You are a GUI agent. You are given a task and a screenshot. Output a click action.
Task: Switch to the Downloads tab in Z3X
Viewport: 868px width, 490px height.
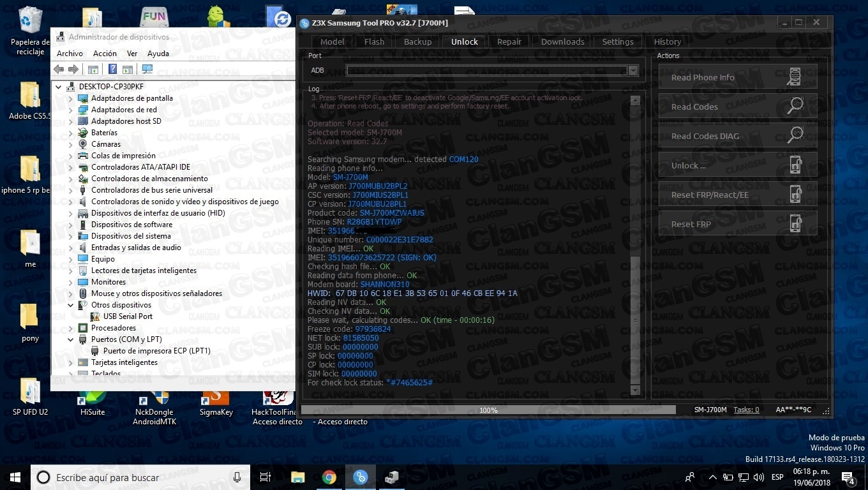(562, 41)
